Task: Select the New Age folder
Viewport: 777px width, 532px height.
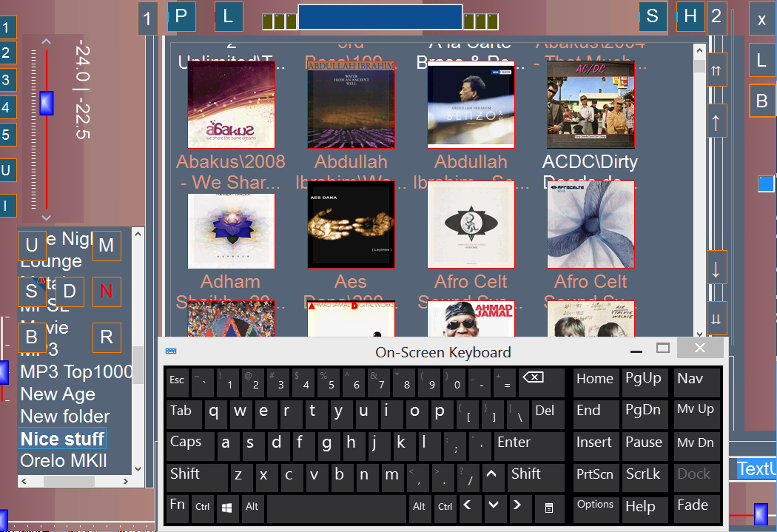Action: (58, 394)
